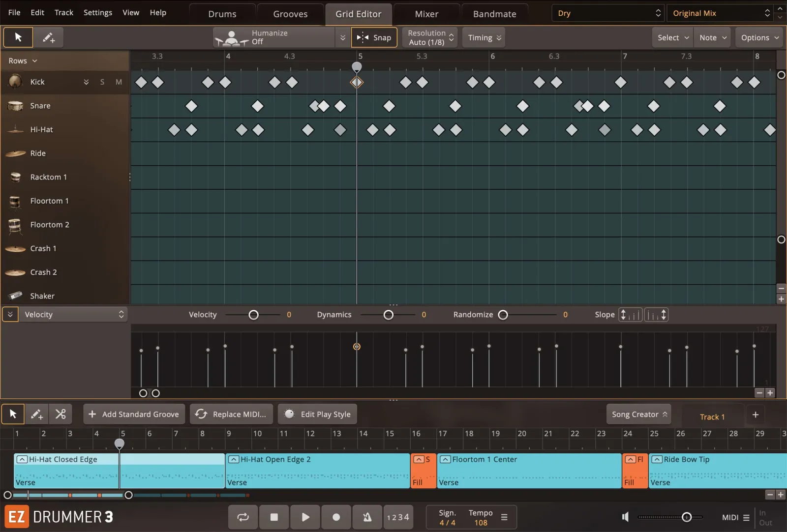The width and height of the screenshot is (787, 532).
Task: Switch to the Bandmate tab
Action: point(495,14)
